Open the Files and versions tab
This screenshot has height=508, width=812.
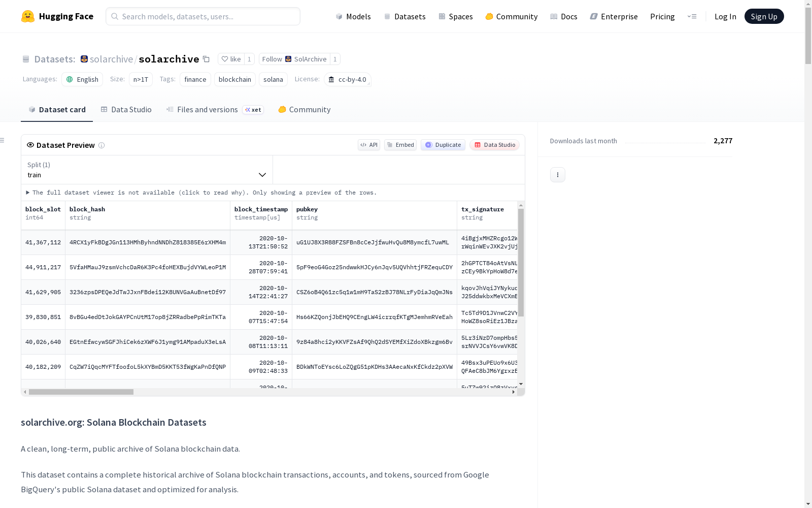coord(215,109)
